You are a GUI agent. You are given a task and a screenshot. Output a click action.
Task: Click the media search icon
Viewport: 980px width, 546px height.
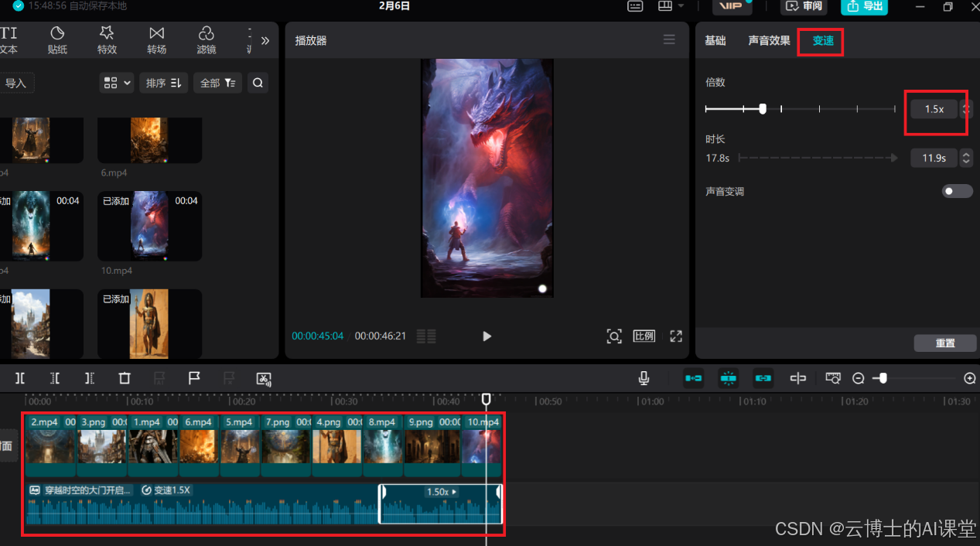click(258, 83)
